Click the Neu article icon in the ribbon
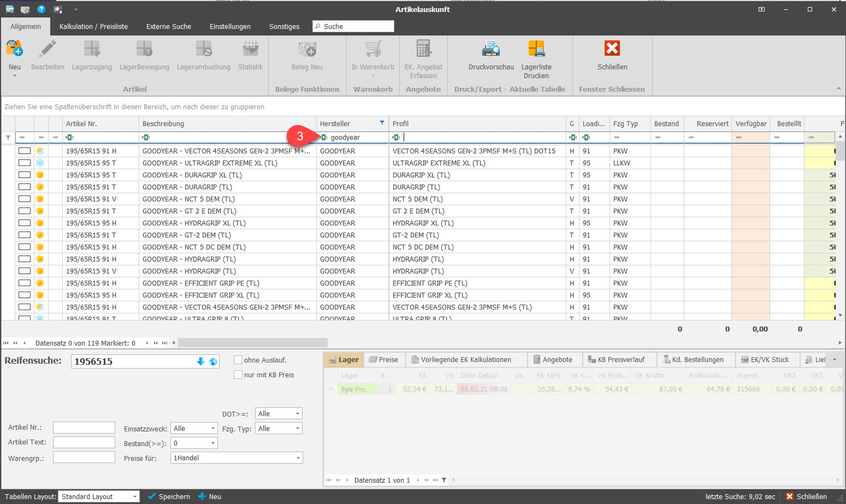Viewport: 846px width, 504px height. 15,49
